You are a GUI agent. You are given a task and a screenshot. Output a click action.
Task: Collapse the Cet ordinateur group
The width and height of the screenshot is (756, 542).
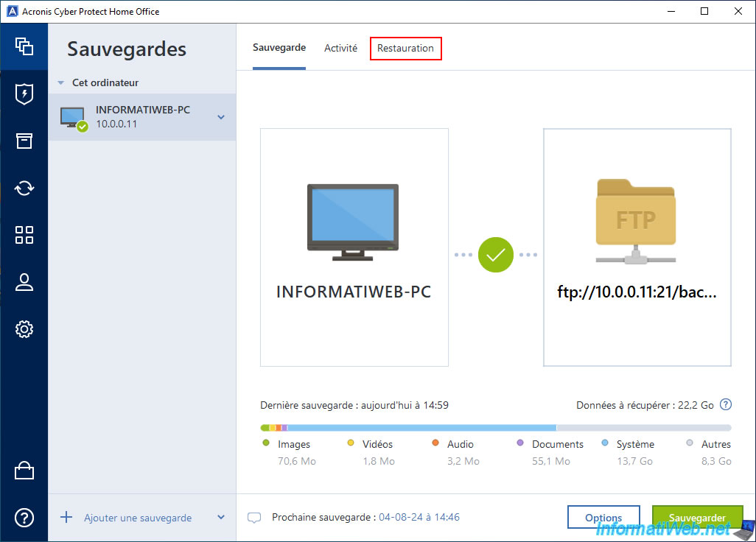[61, 83]
